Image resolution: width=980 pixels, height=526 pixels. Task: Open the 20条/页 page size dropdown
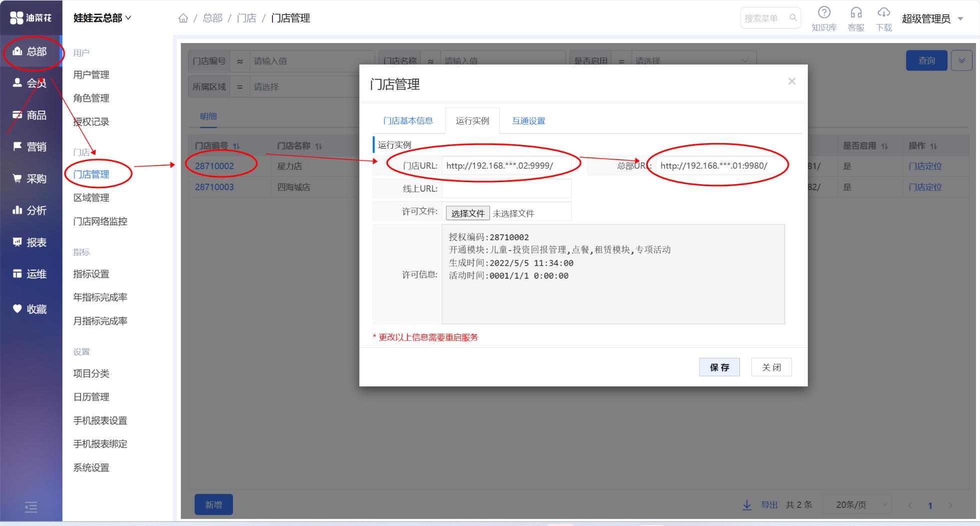857,505
